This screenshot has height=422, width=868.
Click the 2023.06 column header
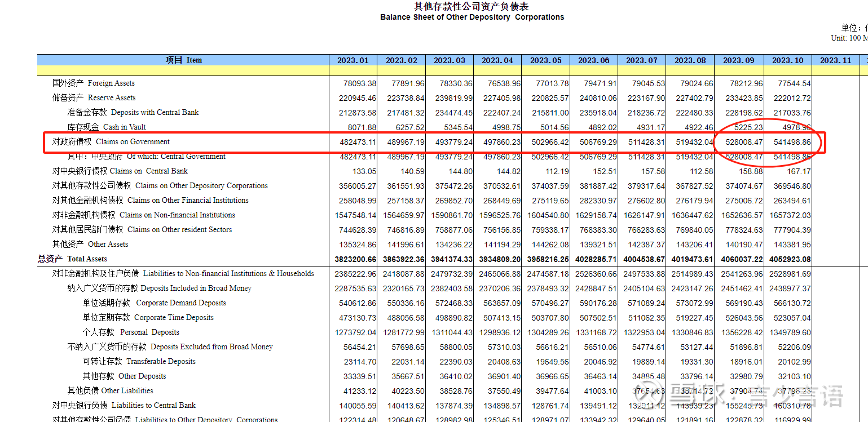pos(594,60)
